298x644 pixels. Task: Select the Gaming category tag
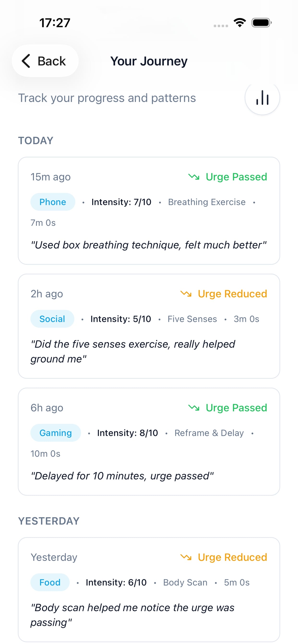[55, 433]
